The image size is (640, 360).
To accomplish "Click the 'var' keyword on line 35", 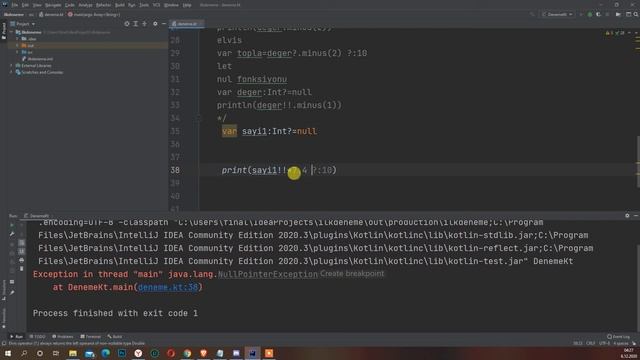I will [x=229, y=131].
